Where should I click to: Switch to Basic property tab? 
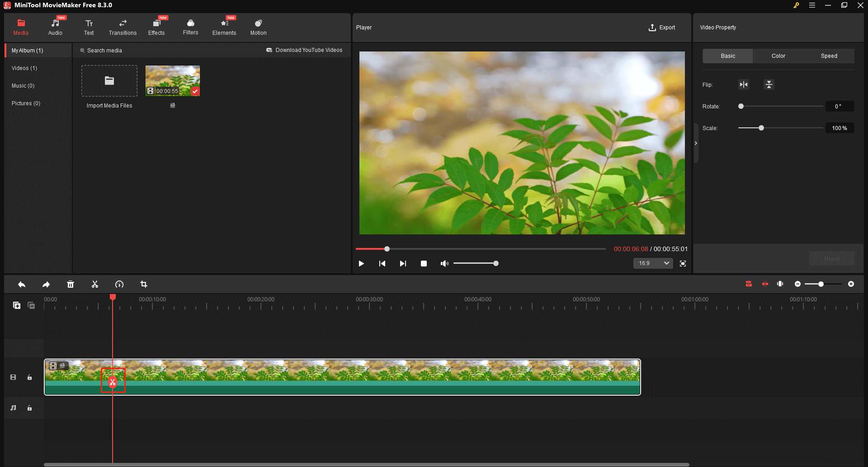click(728, 56)
